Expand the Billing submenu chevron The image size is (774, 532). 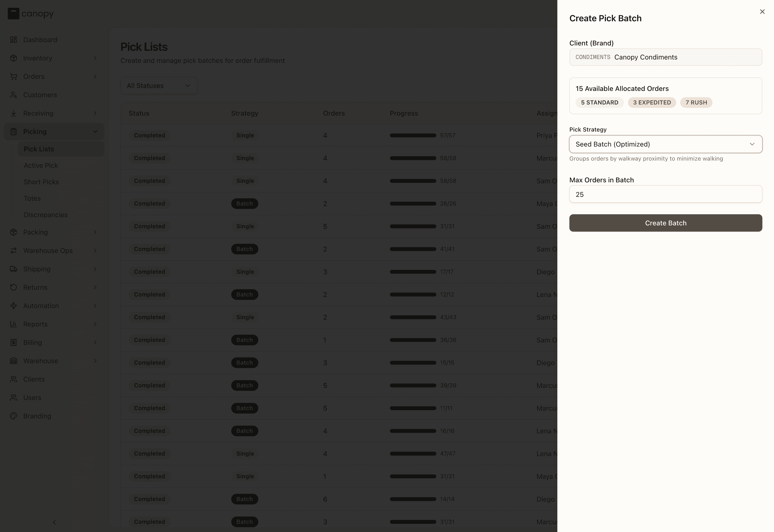(x=95, y=342)
